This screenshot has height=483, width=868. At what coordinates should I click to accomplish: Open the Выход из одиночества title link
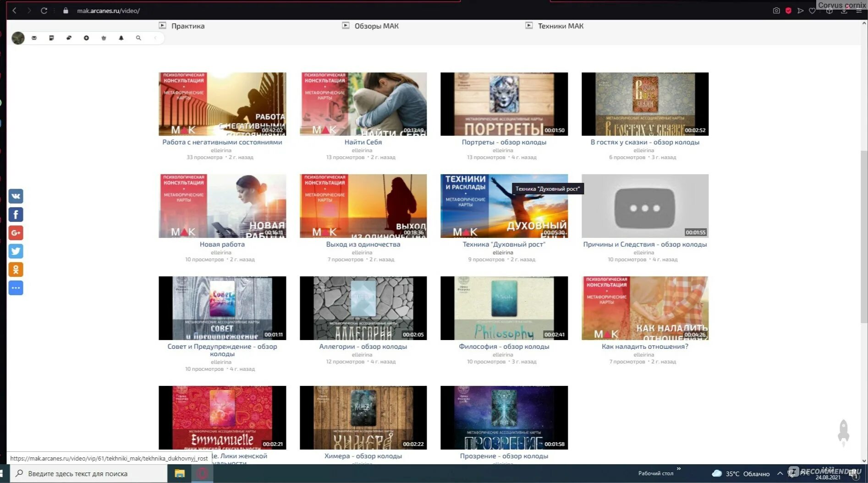click(x=363, y=244)
